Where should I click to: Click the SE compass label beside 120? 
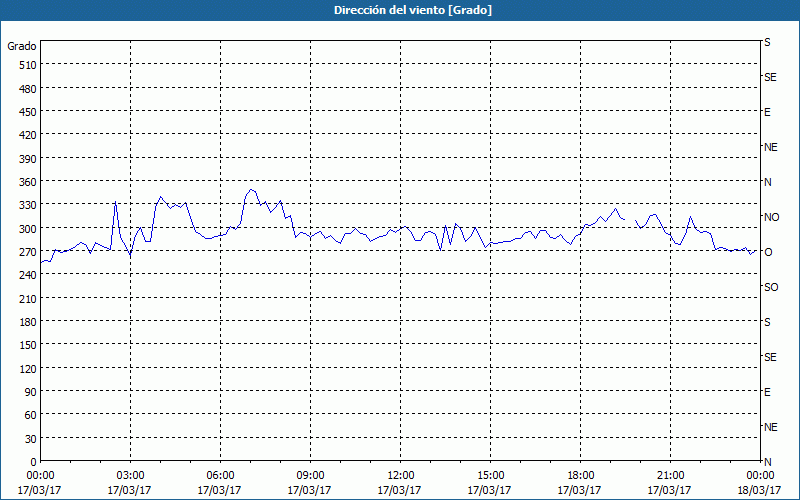770,357
